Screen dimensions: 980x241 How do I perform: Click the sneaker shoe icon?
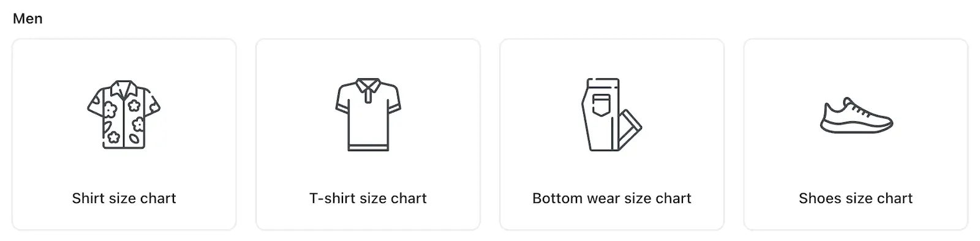(x=856, y=115)
